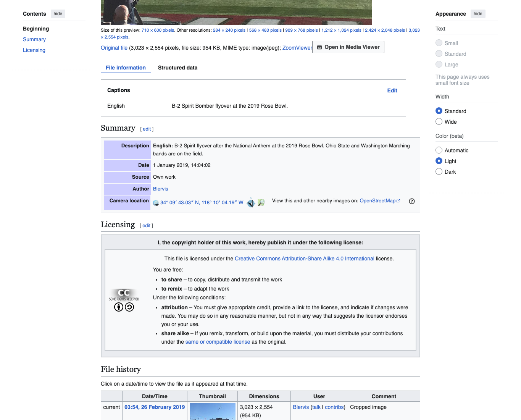
Task: Click the author link Blervis
Action: point(160,189)
